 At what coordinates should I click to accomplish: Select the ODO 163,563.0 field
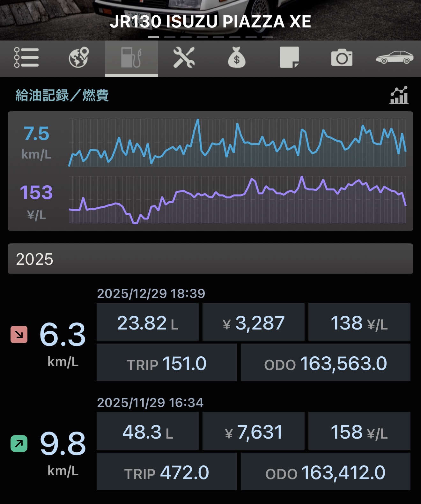click(325, 363)
